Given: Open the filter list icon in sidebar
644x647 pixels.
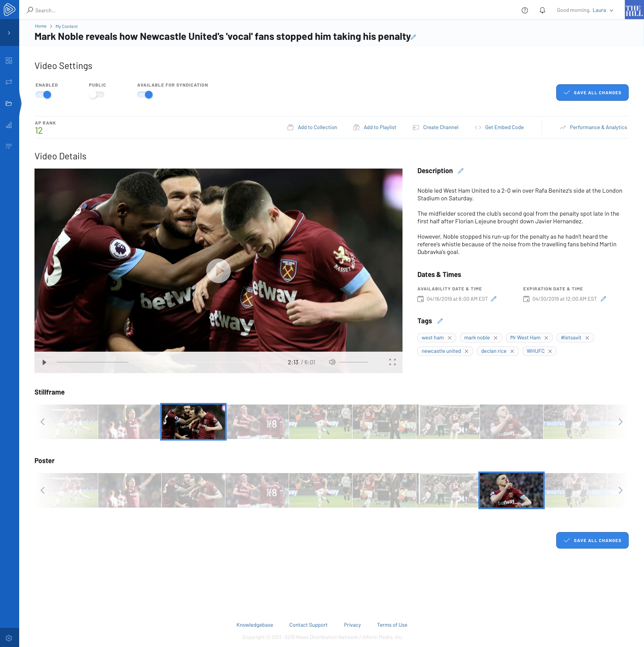Looking at the screenshot, I should tap(9, 146).
